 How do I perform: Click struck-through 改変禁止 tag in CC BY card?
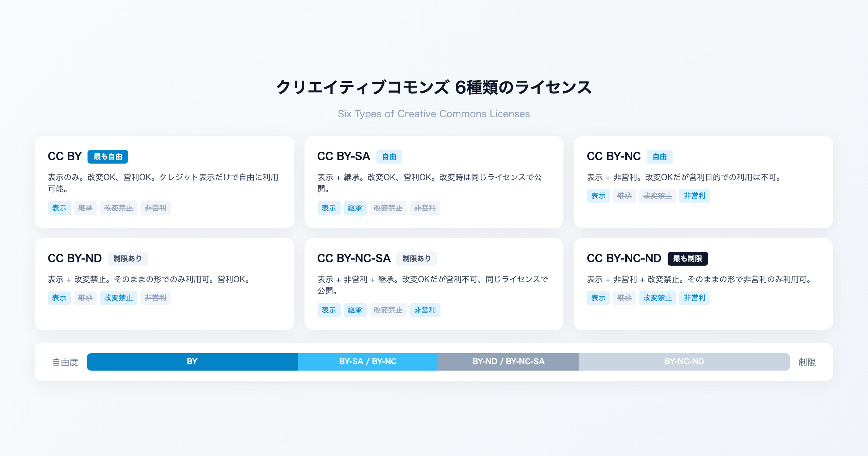[x=119, y=208]
